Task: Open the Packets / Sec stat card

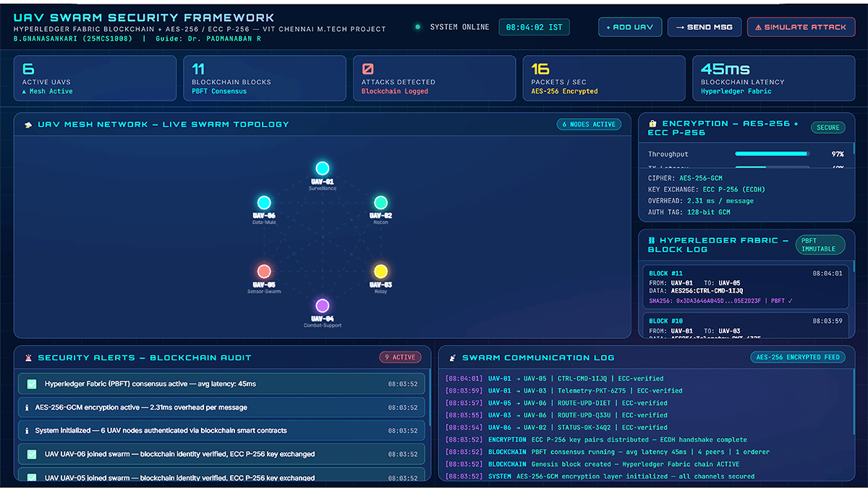Action: pyautogui.click(x=604, y=78)
